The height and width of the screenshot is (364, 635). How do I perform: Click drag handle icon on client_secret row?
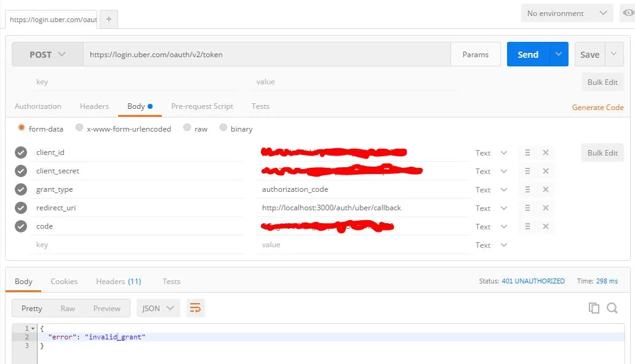527,172
